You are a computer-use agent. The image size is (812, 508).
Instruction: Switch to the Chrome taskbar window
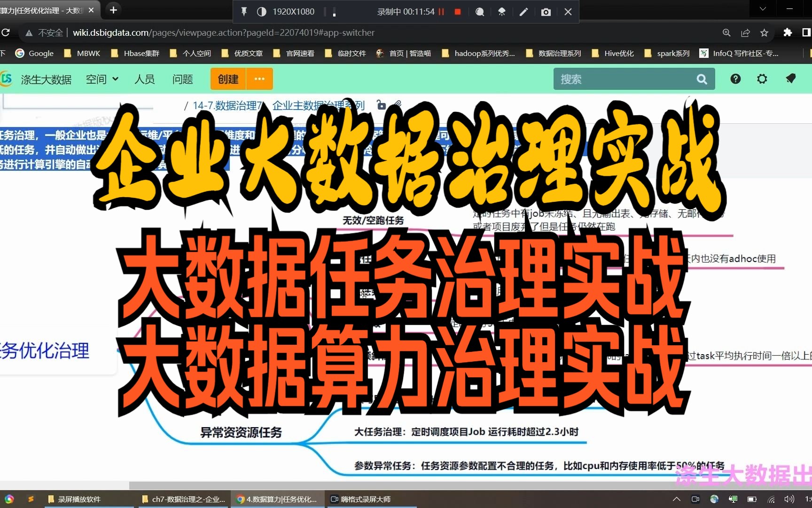tap(277, 499)
